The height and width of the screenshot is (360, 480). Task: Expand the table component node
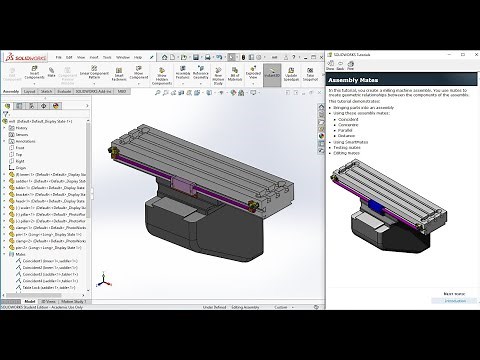click(4, 188)
